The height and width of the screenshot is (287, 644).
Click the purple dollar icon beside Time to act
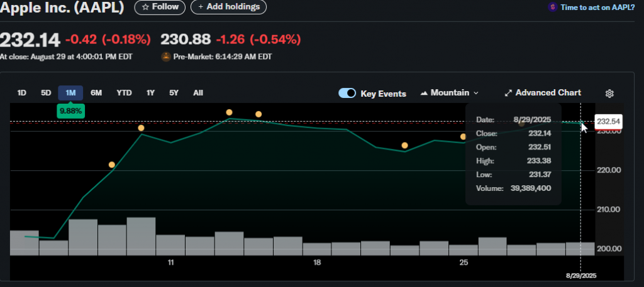tap(553, 7)
